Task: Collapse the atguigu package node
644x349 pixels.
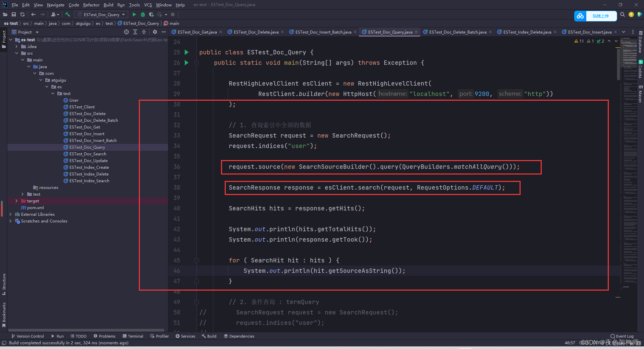Action: click(x=41, y=80)
